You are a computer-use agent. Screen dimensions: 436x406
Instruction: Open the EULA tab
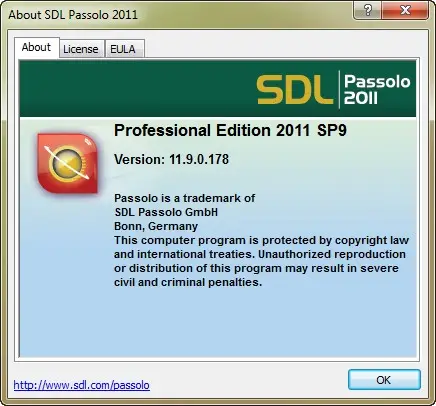123,49
